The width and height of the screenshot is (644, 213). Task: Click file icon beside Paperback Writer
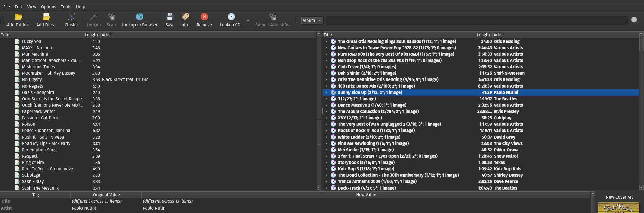tap(17, 112)
